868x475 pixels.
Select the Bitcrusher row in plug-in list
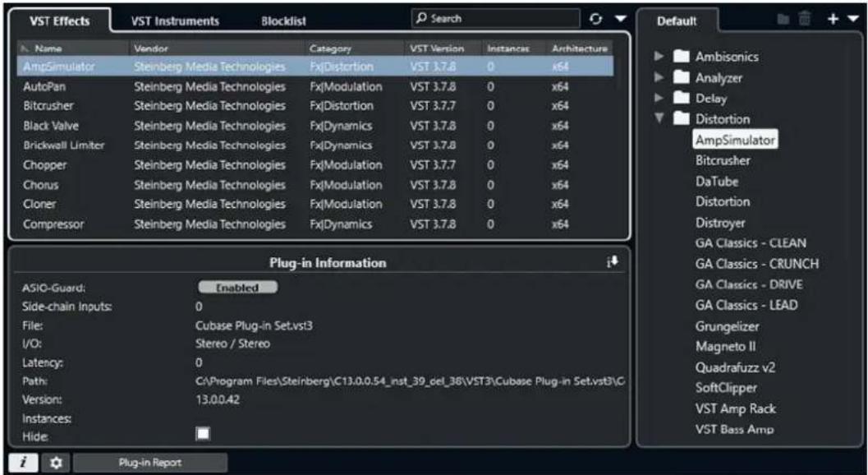[315, 106]
